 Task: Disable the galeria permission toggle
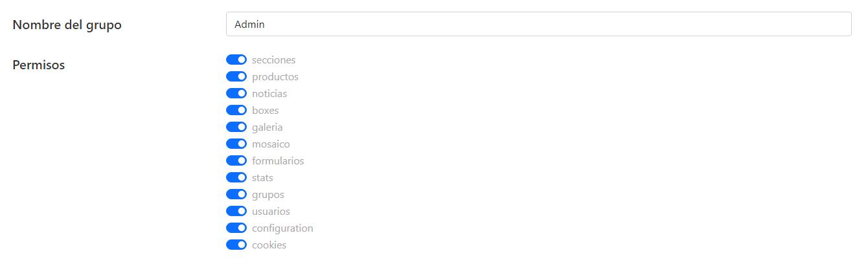click(x=236, y=127)
